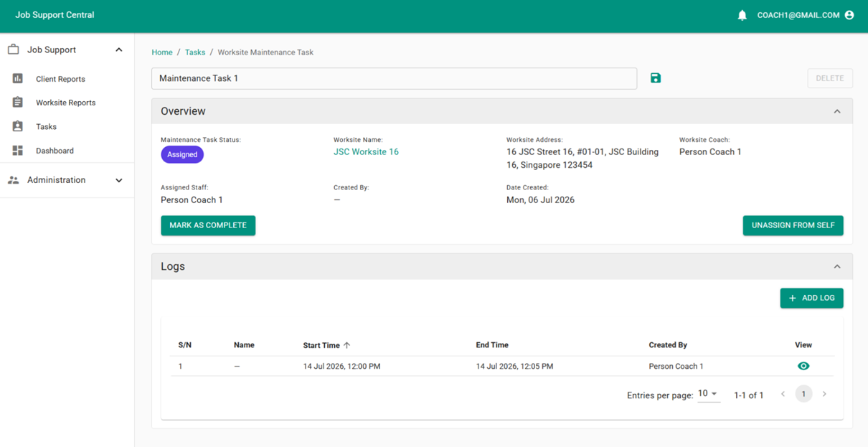Click the S/N column header

tap(185, 345)
